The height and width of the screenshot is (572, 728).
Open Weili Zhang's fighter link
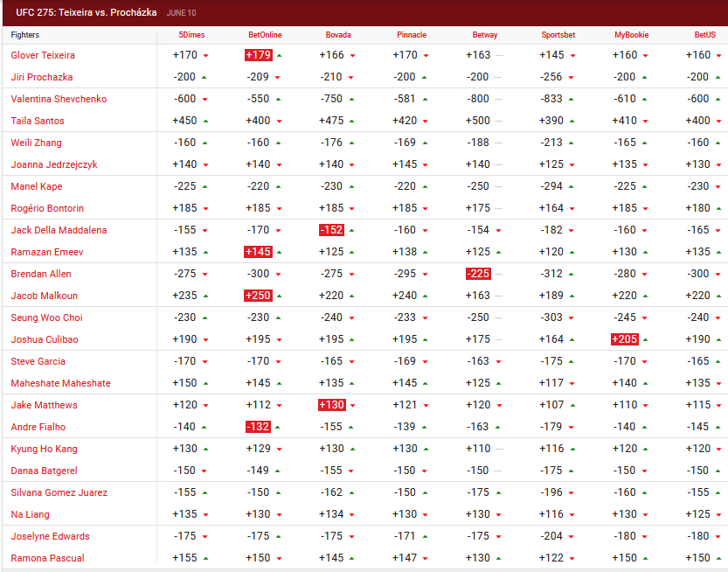(36, 143)
